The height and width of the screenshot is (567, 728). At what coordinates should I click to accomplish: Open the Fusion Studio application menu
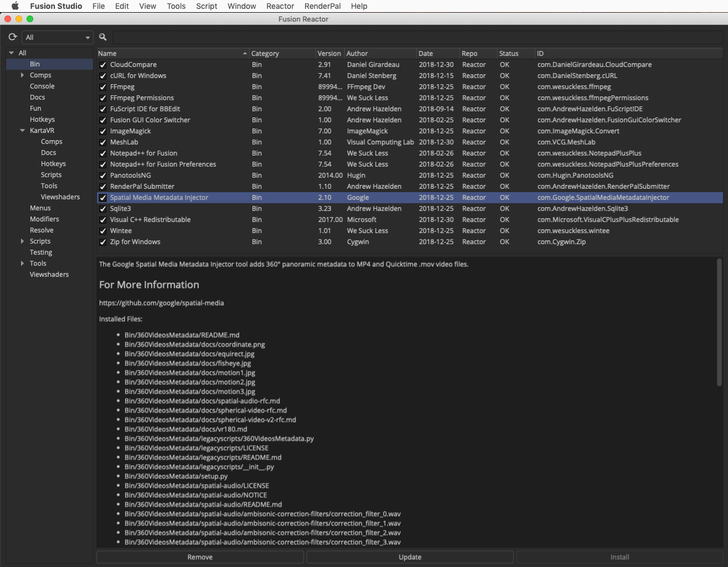click(x=56, y=6)
